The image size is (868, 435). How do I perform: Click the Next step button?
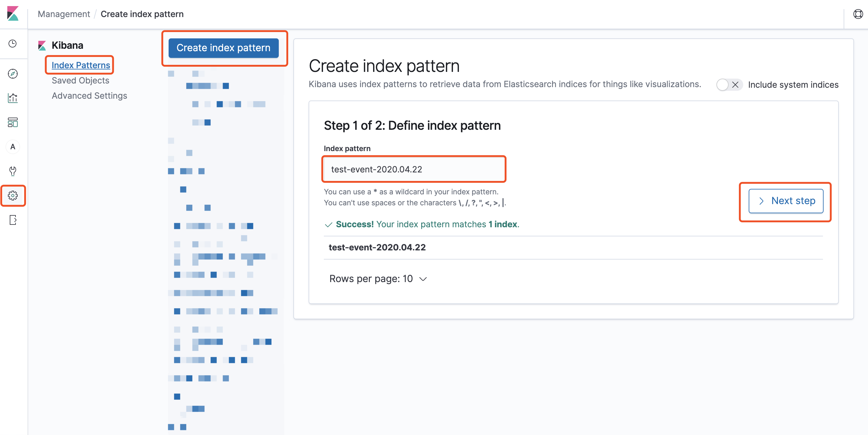[x=786, y=201]
